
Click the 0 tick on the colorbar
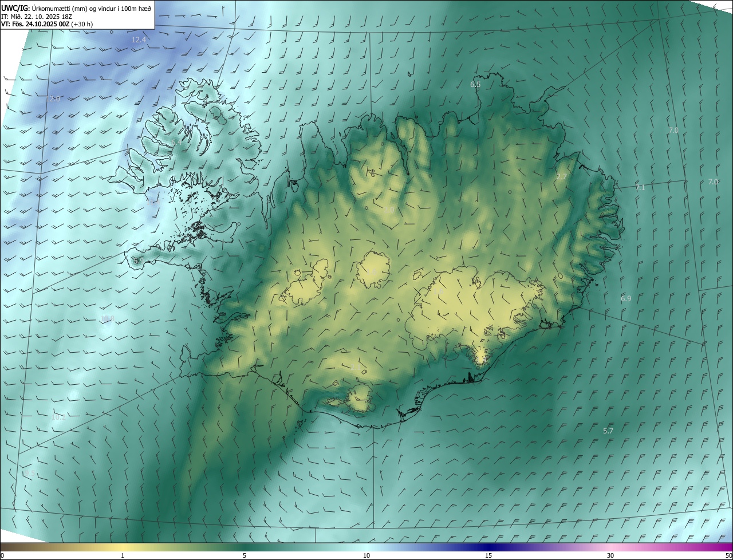coord(2,556)
